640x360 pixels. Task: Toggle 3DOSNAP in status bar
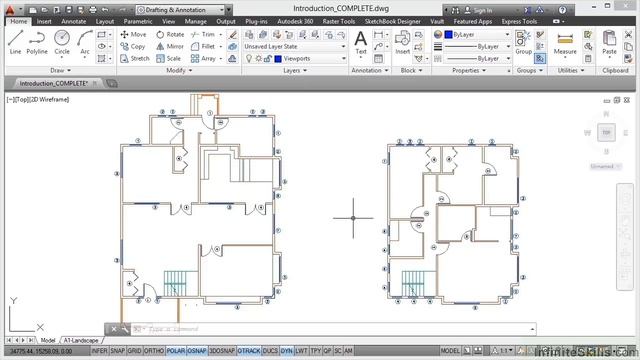click(x=222, y=351)
